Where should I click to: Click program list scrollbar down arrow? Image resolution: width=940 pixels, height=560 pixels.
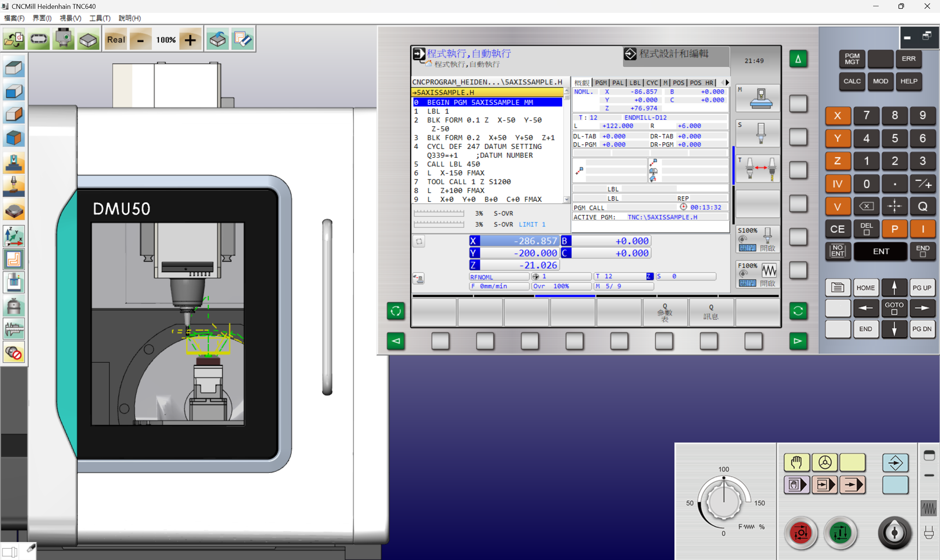tap(566, 200)
